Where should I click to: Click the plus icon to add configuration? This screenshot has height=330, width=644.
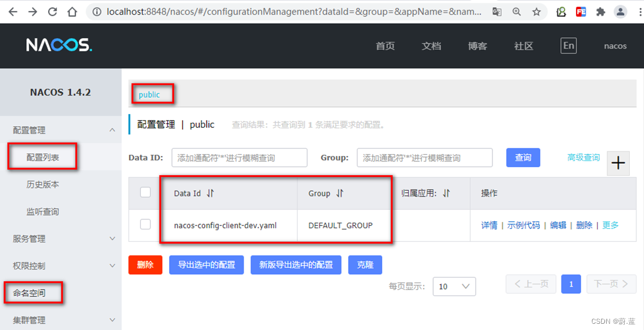point(618,163)
